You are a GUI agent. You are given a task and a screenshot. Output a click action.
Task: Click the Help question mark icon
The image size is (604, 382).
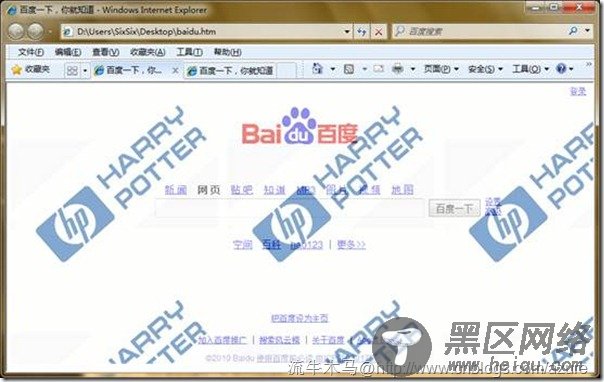pos(561,69)
